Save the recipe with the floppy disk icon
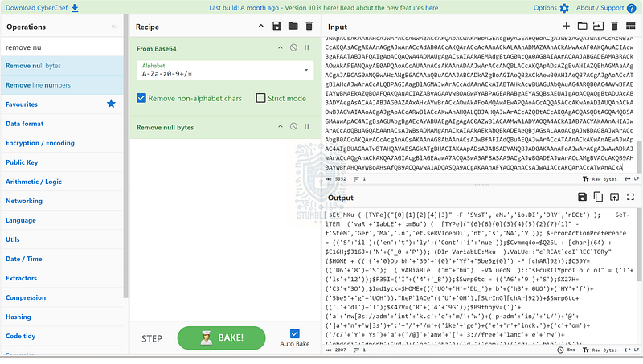This screenshot has height=364, width=643. [x=276, y=27]
